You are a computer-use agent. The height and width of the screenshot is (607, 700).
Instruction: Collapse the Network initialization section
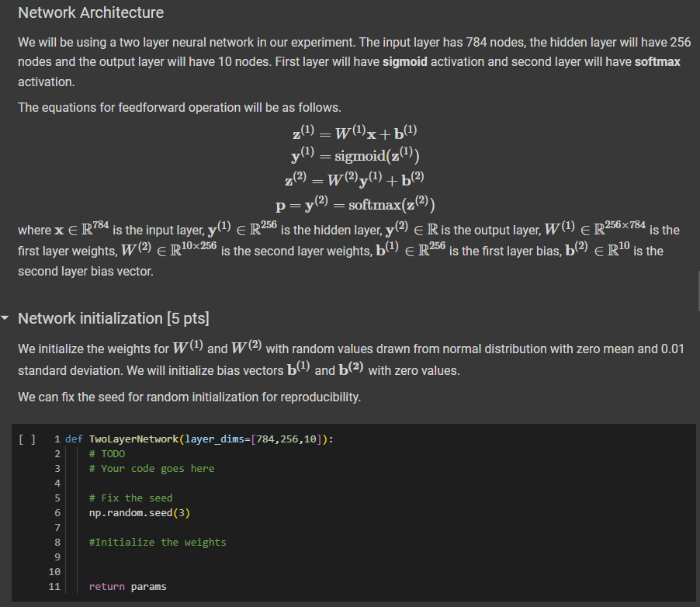point(5,318)
